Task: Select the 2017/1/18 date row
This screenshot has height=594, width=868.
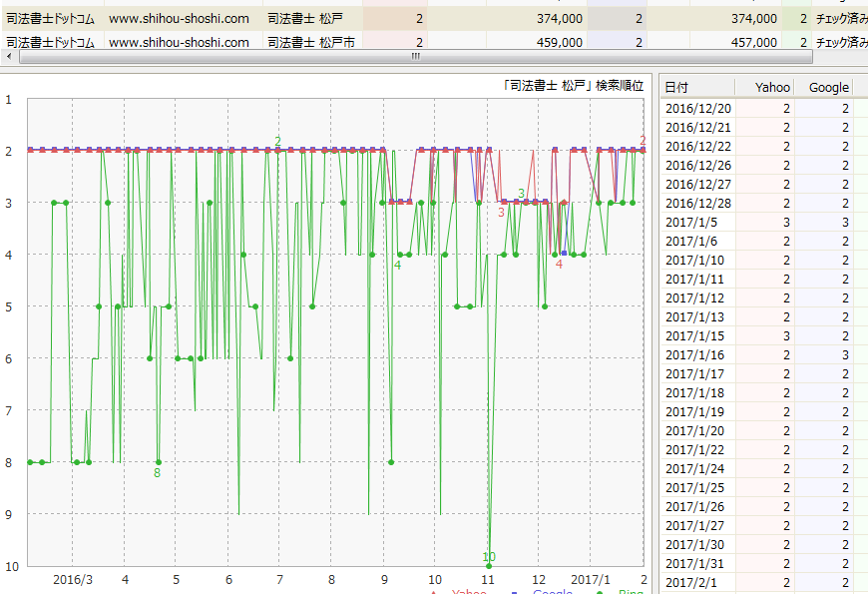Action: coord(764,393)
